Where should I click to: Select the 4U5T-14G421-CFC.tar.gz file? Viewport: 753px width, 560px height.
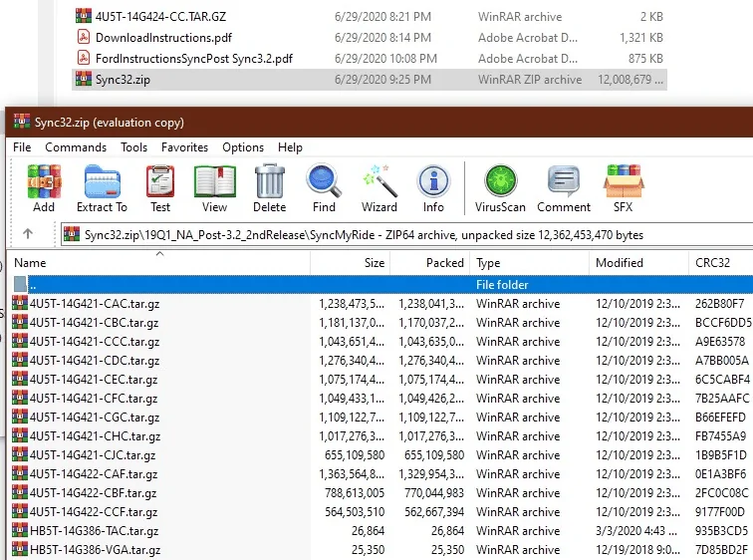pos(94,399)
